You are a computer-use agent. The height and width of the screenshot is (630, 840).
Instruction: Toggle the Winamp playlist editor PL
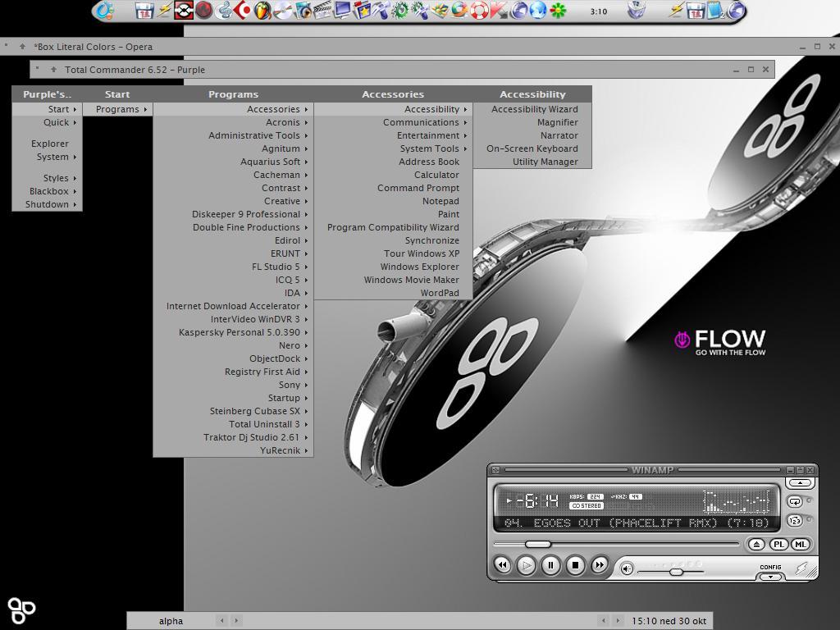point(778,545)
